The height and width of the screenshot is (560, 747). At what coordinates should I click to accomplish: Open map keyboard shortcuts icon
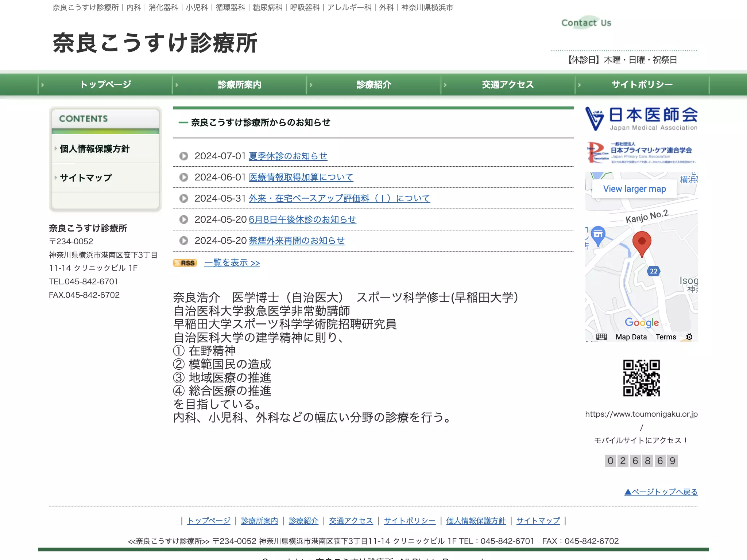601,337
